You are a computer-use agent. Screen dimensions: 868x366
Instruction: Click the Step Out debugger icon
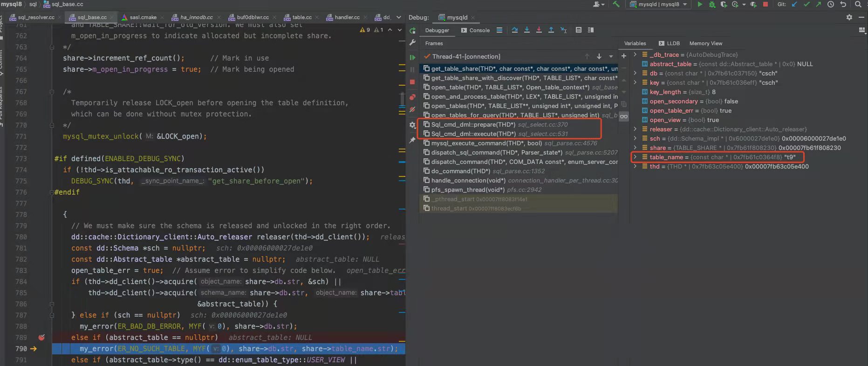tap(551, 30)
